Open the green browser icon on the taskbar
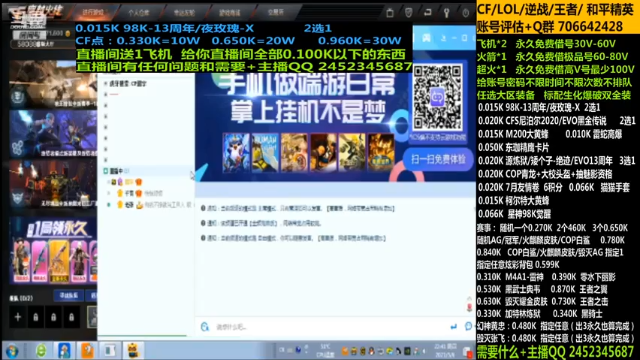 pos(41,351)
